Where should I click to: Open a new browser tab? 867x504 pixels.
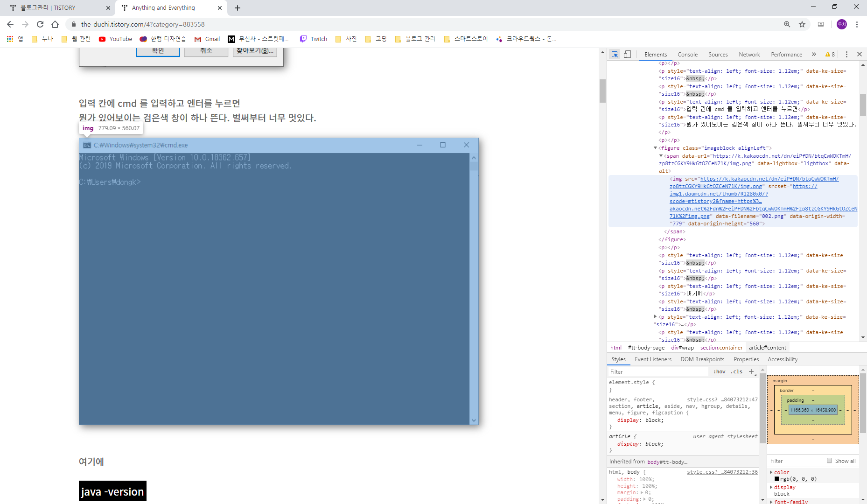(238, 8)
